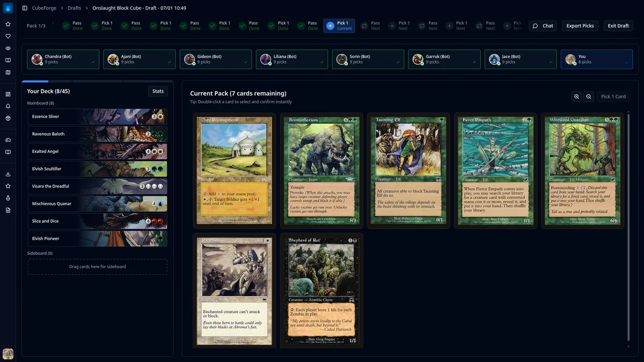The image size is (644, 362).
Task: Select Essence Sliver in deck list
Action: coord(98,116)
